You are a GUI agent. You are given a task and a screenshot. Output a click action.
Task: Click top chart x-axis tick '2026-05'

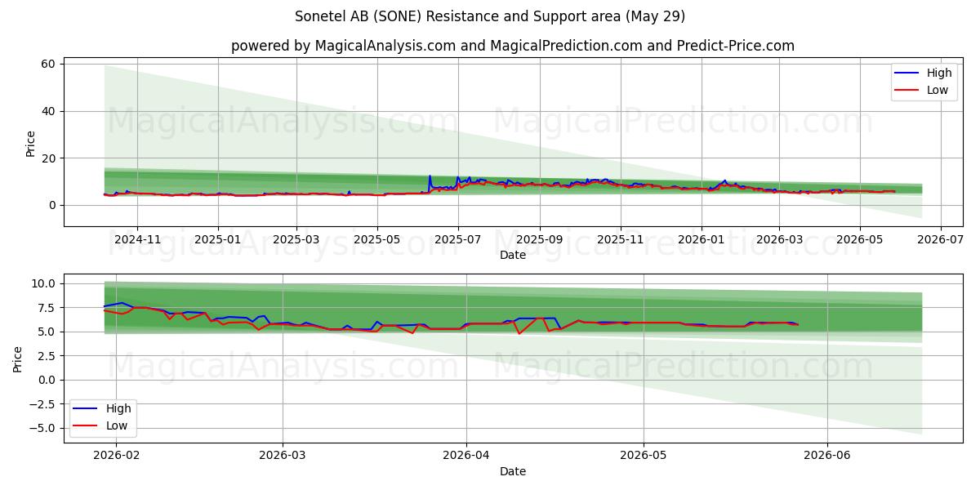860,238
